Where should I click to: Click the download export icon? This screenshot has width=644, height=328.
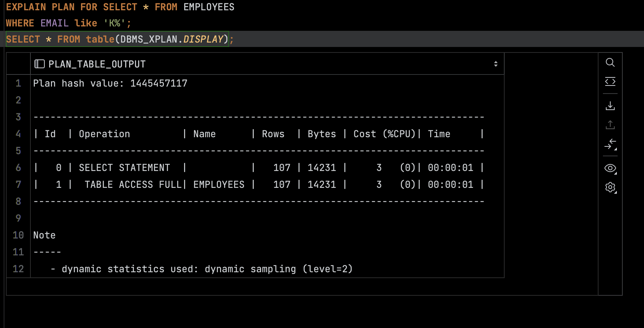tap(610, 106)
